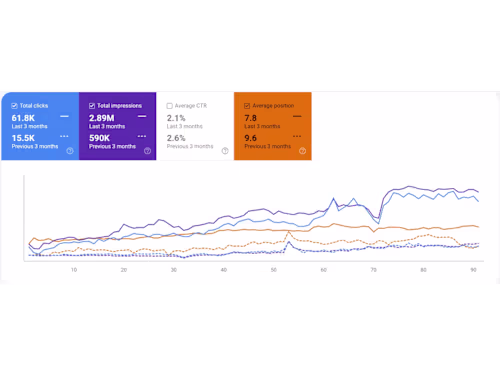Click the 2.89M impressions value

point(102,118)
